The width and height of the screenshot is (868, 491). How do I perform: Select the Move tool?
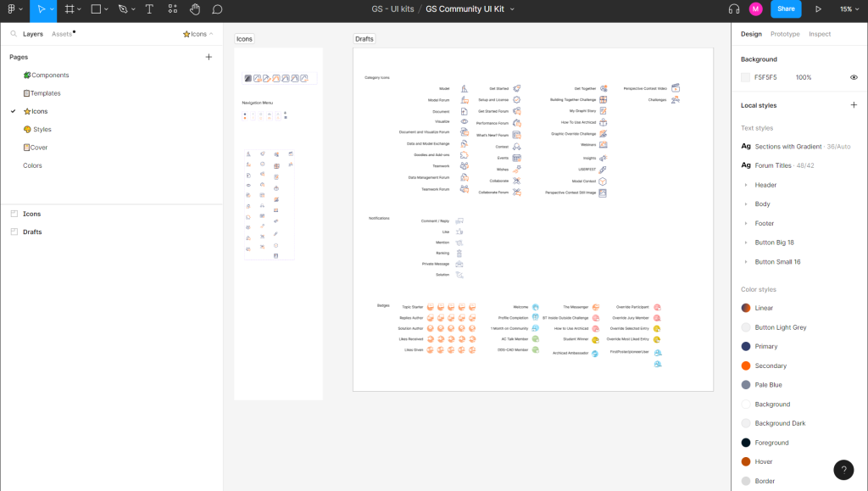point(40,9)
